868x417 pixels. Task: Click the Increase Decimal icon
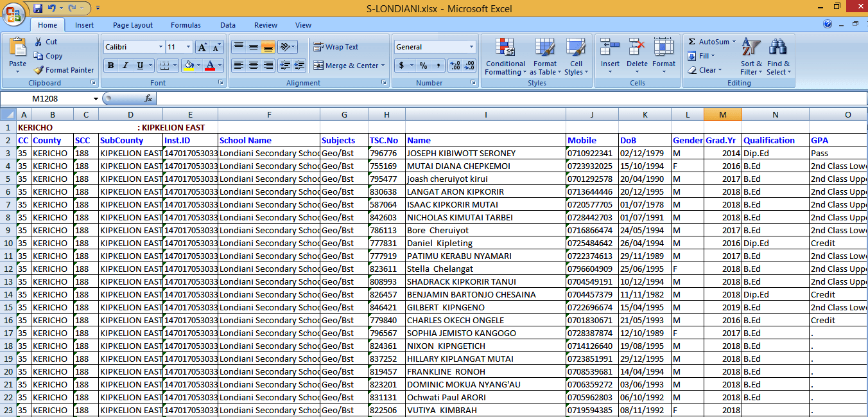[x=455, y=66]
